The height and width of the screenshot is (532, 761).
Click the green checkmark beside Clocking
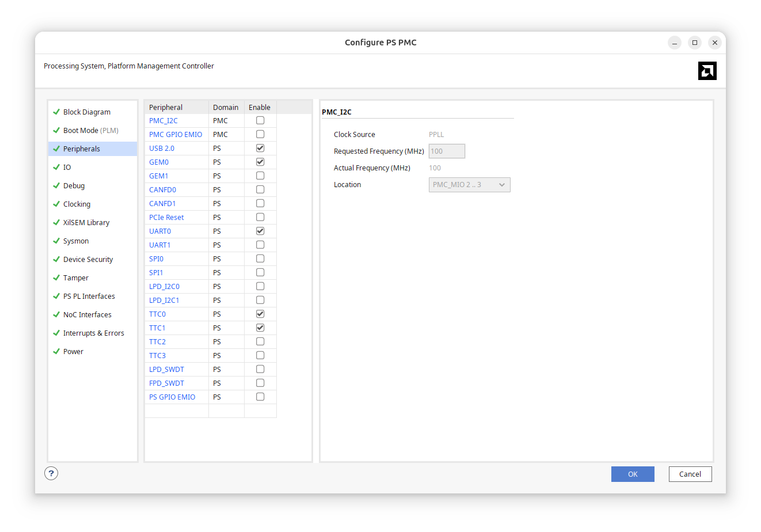tap(56, 204)
